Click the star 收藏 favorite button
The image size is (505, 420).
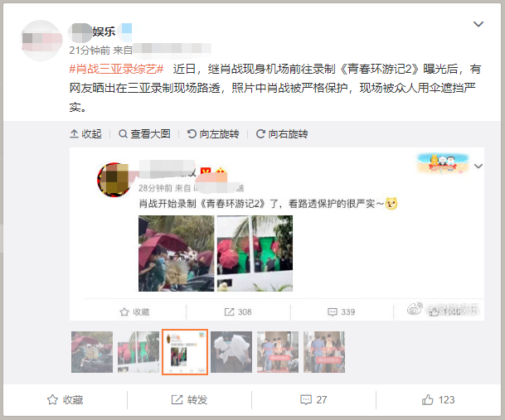click(x=66, y=400)
